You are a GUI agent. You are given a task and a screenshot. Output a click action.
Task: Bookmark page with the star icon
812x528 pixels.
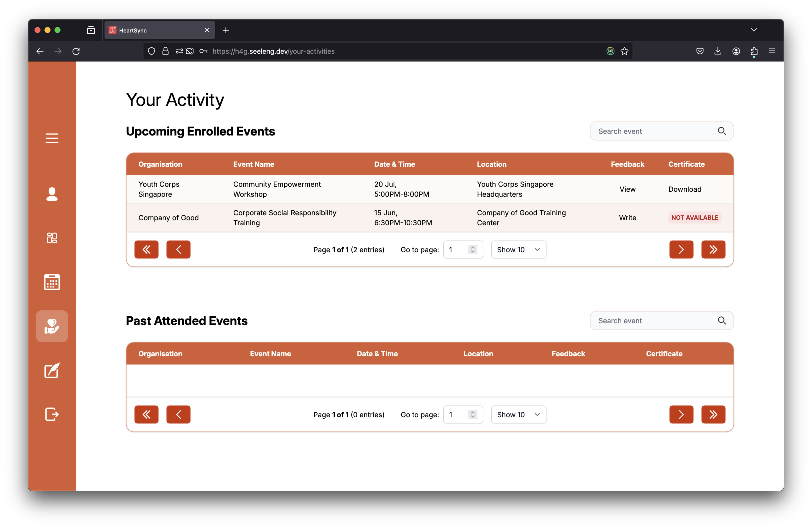point(624,51)
